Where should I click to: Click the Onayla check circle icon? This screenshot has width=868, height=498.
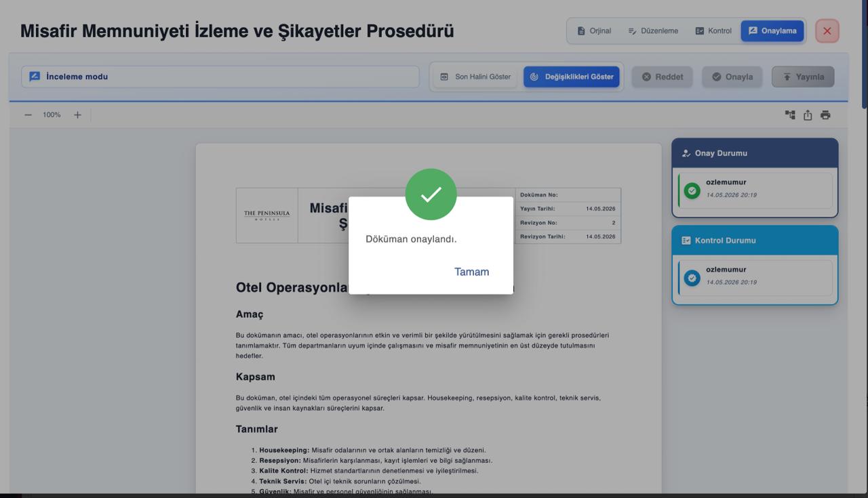pos(717,77)
